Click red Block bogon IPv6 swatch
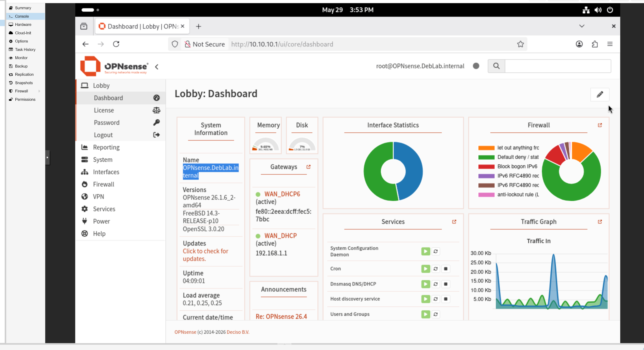The width and height of the screenshot is (644, 350). [x=486, y=167]
